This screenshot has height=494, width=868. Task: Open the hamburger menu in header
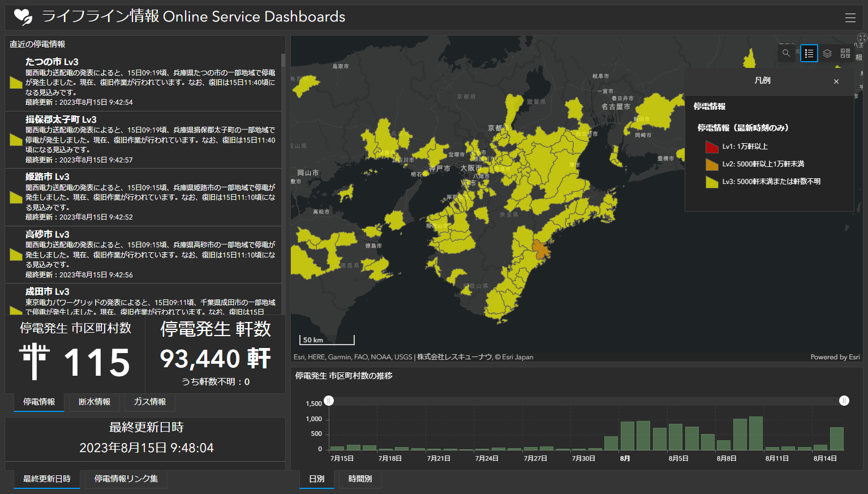tap(850, 18)
